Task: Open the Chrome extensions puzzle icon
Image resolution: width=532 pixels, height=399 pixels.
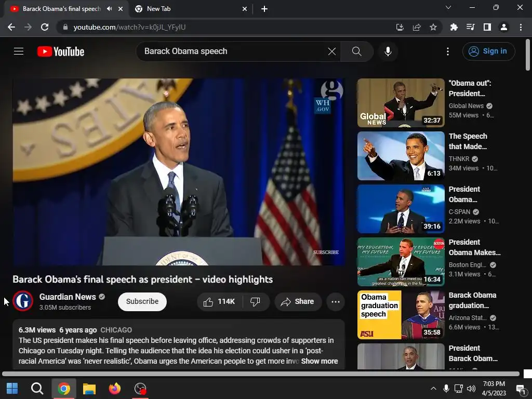Action: coord(454,27)
